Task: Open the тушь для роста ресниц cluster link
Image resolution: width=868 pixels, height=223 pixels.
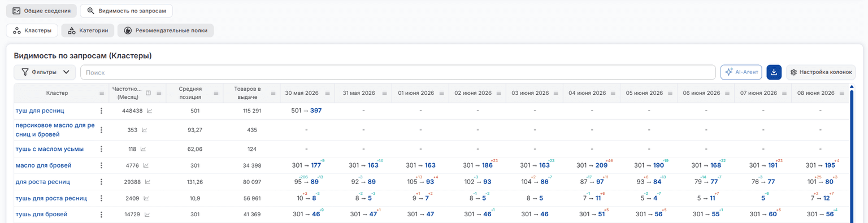Action: 51,198
